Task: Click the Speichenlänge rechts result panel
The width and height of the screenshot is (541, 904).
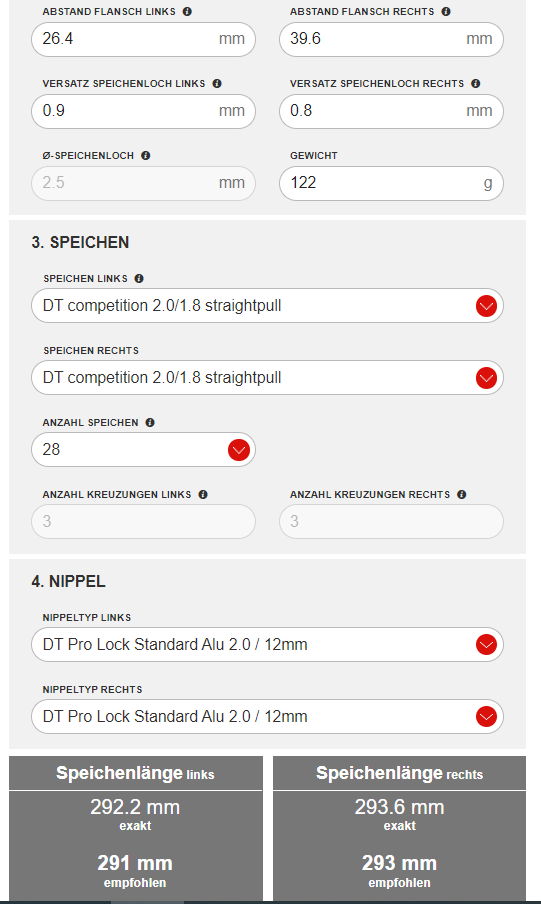Action: (399, 828)
